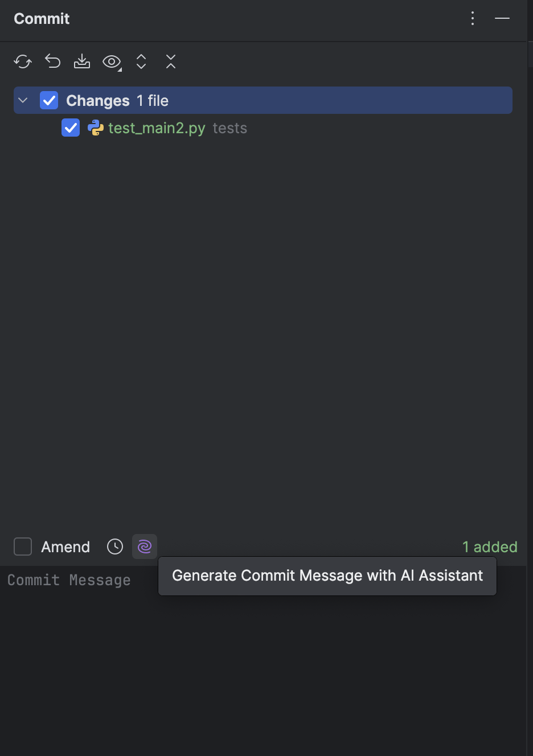Click the Expand All icon
The height and width of the screenshot is (756, 533).
pyautogui.click(x=141, y=61)
